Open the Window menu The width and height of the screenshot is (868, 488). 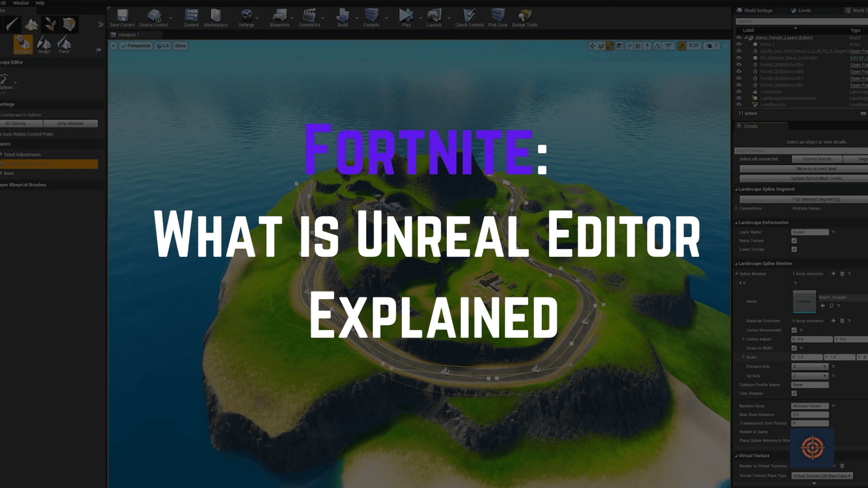click(21, 3)
